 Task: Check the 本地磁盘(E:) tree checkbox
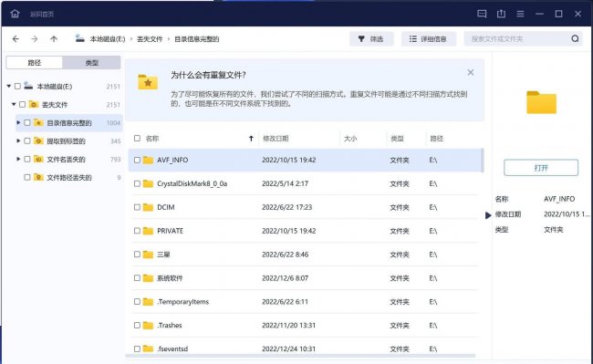pos(17,86)
